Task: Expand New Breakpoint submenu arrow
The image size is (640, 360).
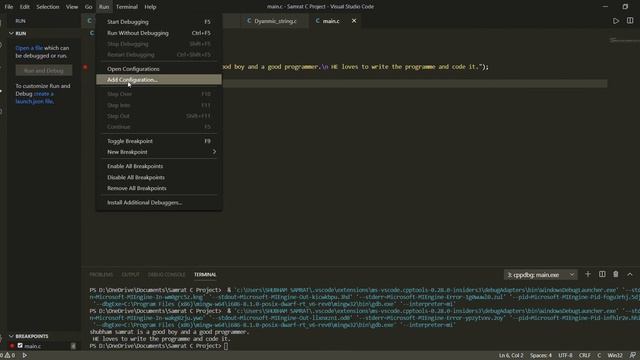Action: (214, 152)
